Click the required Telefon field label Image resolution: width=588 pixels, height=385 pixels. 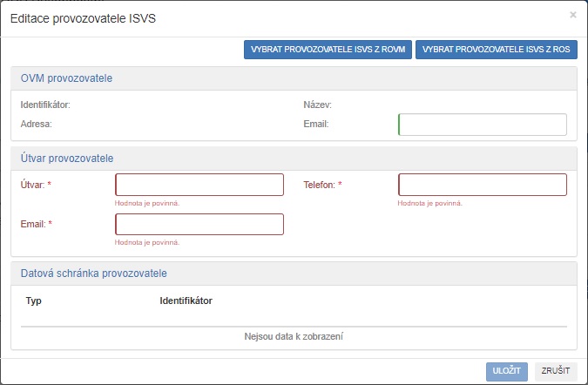tap(322, 185)
